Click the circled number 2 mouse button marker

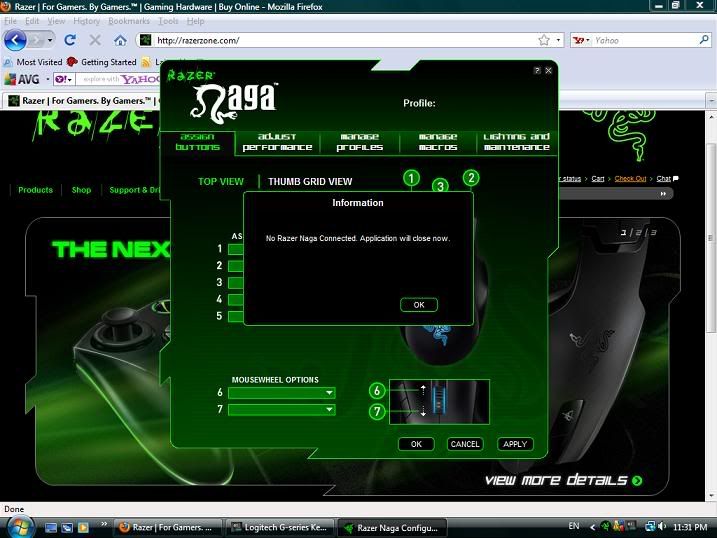coord(470,178)
